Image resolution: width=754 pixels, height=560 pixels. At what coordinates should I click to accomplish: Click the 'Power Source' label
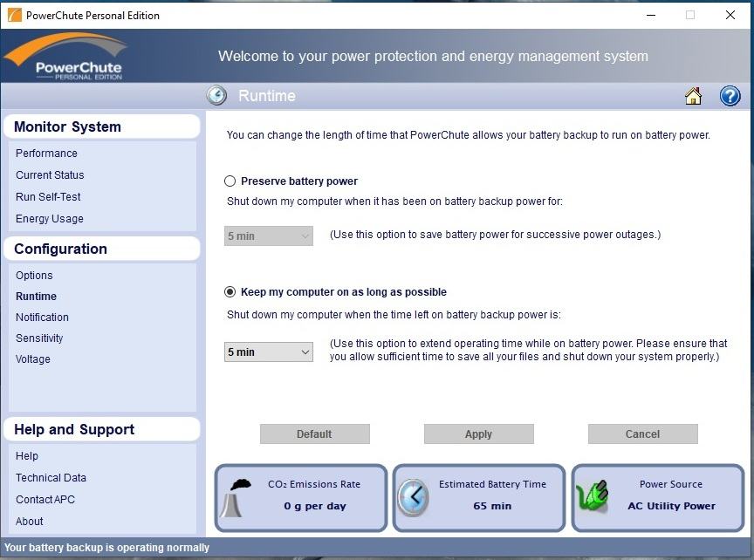[x=671, y=484]
